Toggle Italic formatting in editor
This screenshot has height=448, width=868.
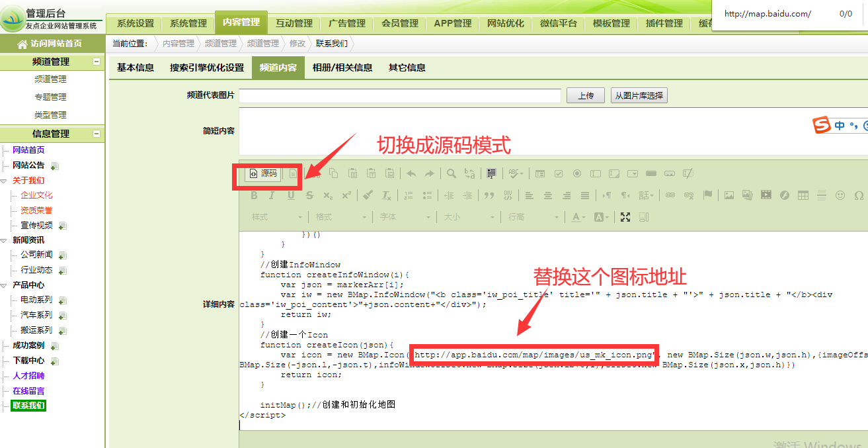coord(272,195)
